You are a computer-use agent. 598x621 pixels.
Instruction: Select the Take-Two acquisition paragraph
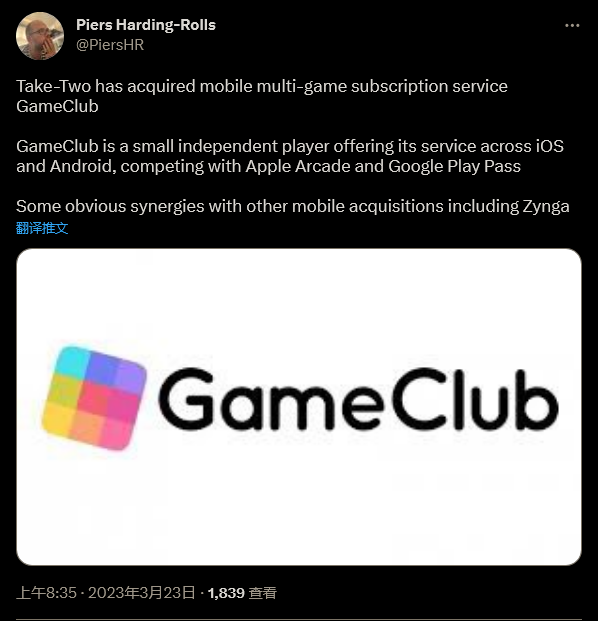coord(262,96)
